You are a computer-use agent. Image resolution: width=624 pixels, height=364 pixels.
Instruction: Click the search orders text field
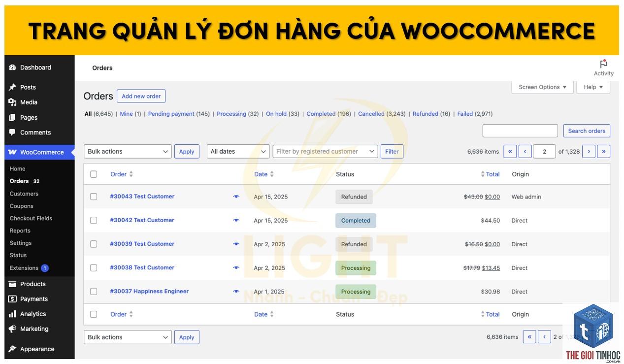click(x=520, y=131)
